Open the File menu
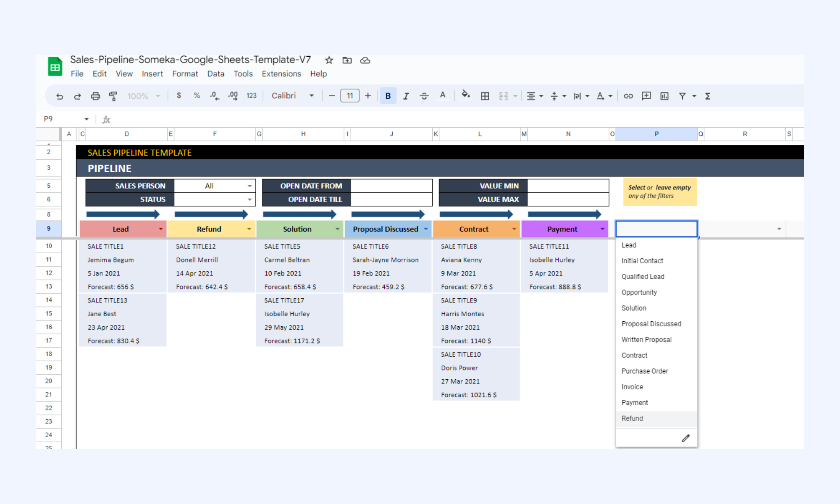The height and width of the screenshot is (504, 840). (77, 73)
